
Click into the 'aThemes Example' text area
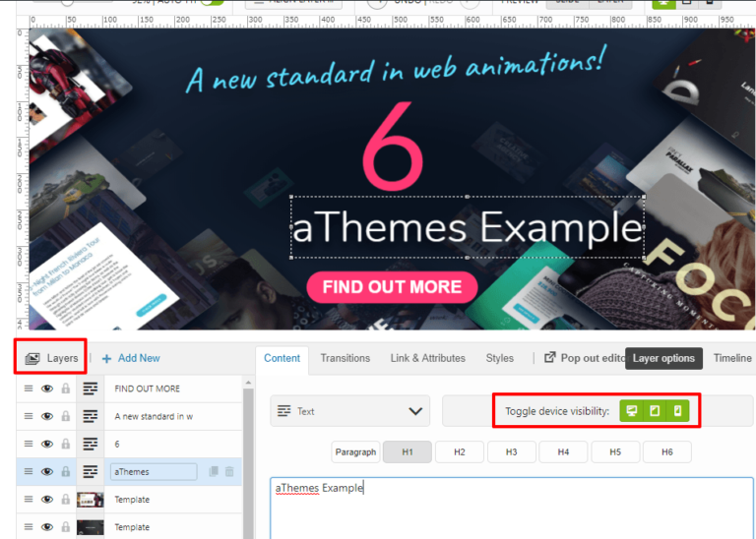click(x=512, y=509)
